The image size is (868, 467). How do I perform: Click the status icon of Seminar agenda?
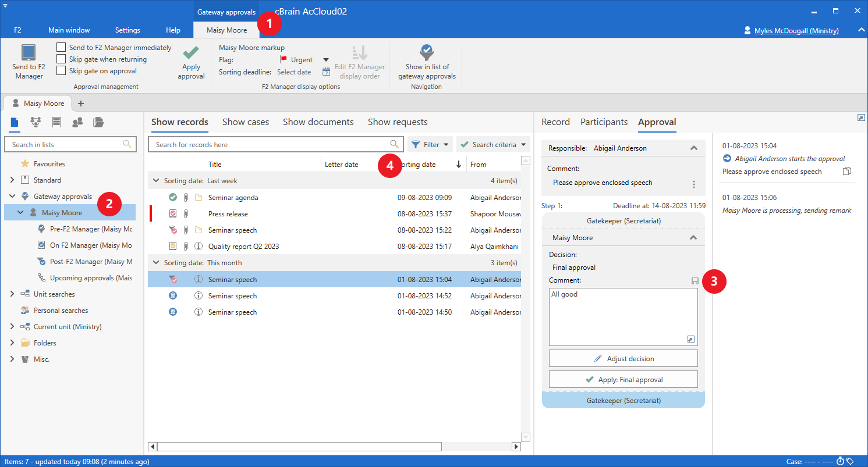[x=173, y=198]
